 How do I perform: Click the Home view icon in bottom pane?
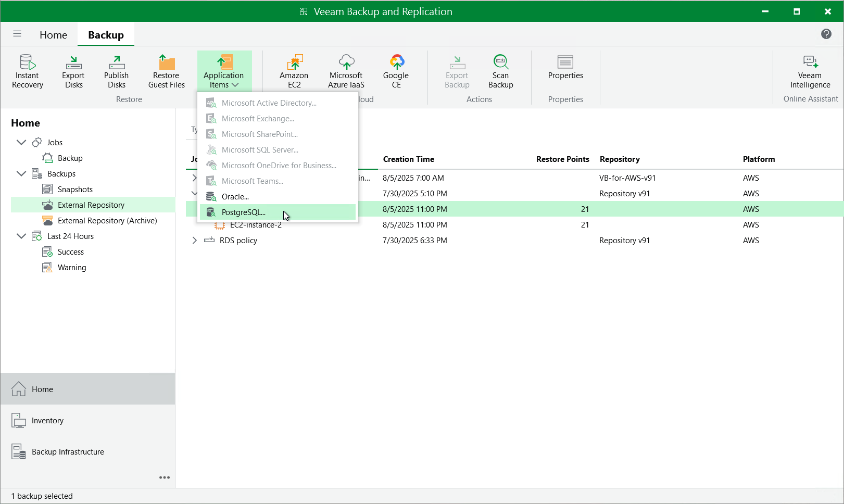19,389
